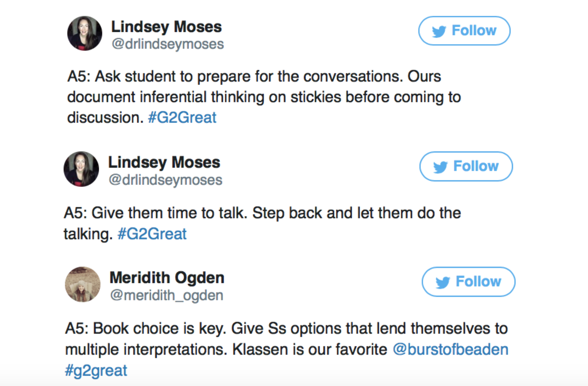Open Lindsey Moses name on first tweet
This screenshot has width=588, height=386.
tap(166, 27)
